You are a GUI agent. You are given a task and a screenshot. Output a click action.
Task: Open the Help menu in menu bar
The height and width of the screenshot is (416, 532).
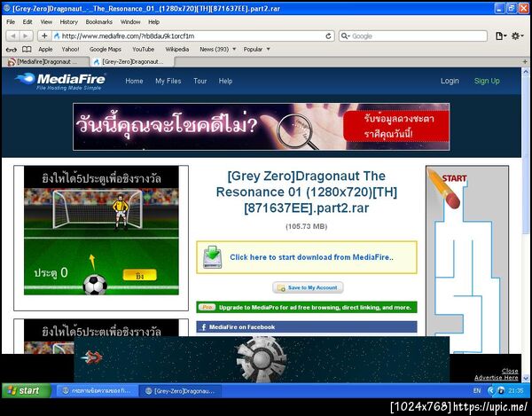click(x=153, y=21)
